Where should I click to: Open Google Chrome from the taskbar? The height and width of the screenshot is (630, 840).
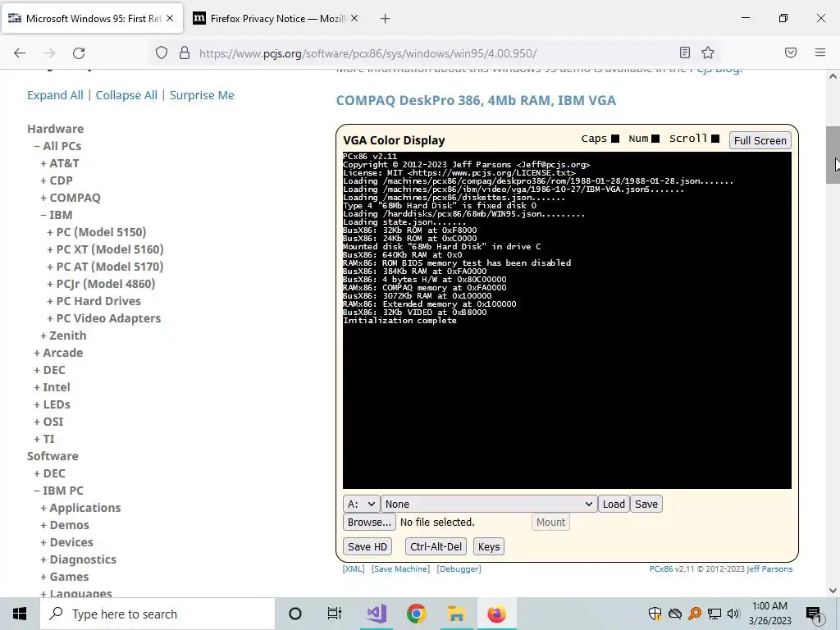click(416, 614)
